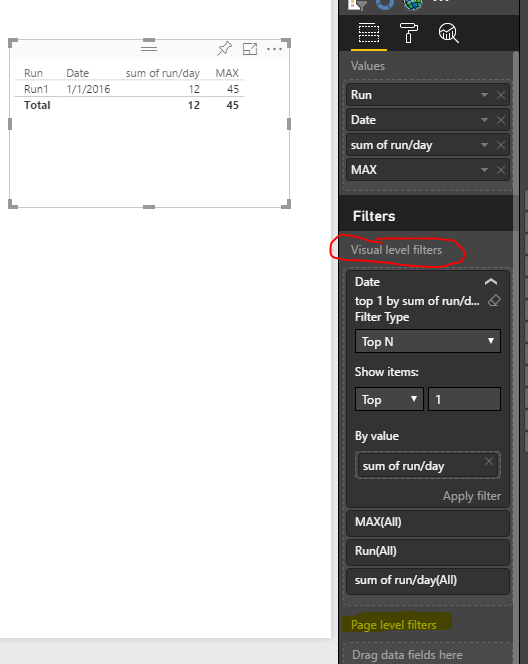Open the Show items Top dropdown
This screenshot has height=664, width=528.
(389, 399)
